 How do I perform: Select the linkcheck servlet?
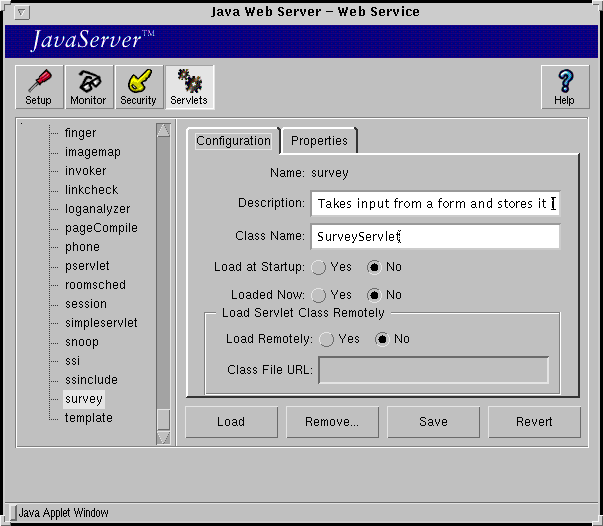tap(91, 190)
